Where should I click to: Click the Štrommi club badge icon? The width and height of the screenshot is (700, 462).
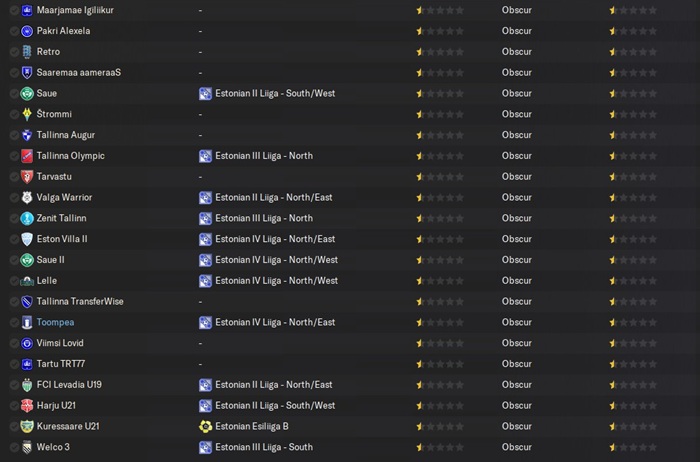tap(27, 114)
